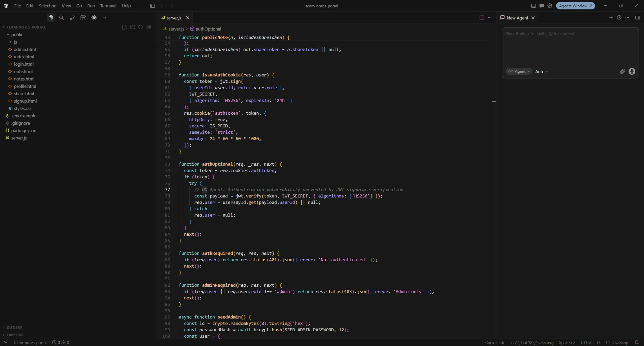
Task: Open the Auto model dropdown
Action: pos(542,71)
